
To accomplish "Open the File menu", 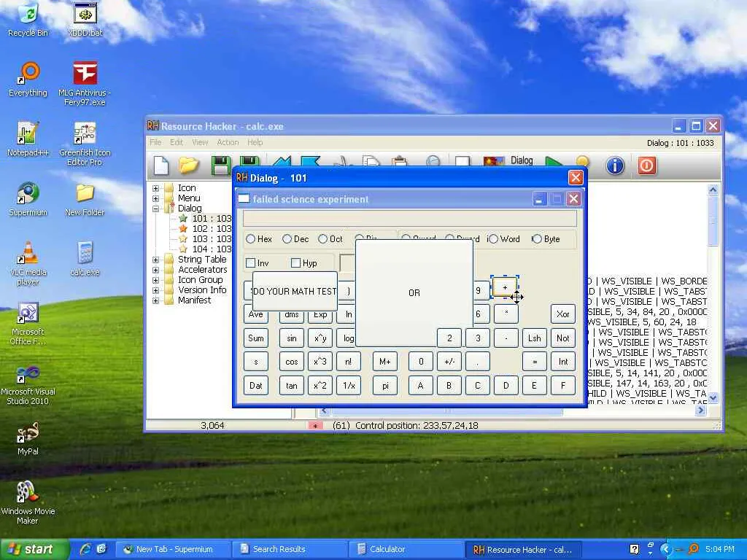I will 155,142.
